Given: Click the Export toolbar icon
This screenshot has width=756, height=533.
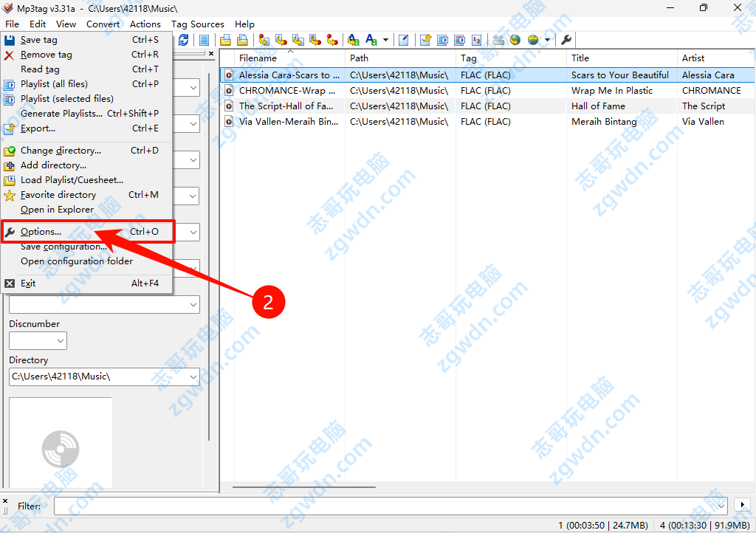Looking at the screenshot, I should point(425,40).
